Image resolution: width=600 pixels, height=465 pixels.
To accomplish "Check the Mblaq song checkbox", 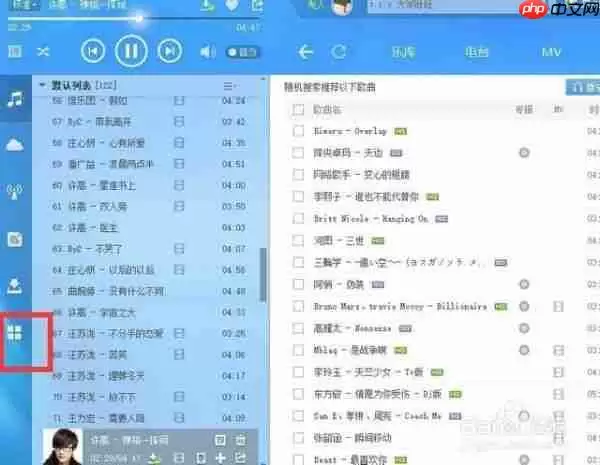I will pos(298,350).
